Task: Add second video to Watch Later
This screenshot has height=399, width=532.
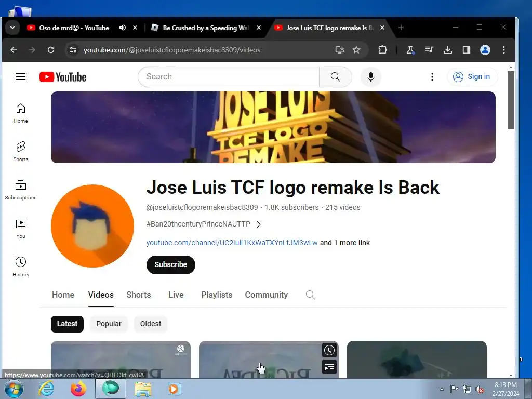Action: [x=329, y=350]
